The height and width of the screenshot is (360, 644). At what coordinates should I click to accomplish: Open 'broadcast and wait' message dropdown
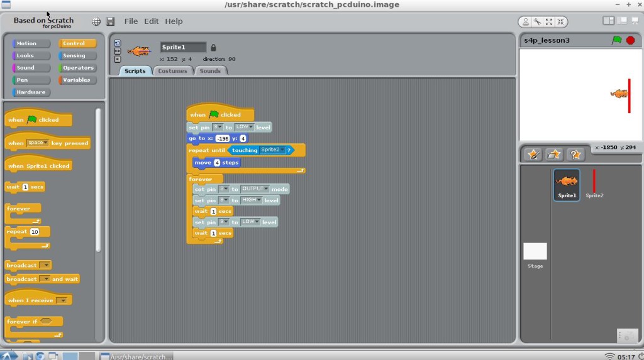pyautogui.click(x=45, y=279)
